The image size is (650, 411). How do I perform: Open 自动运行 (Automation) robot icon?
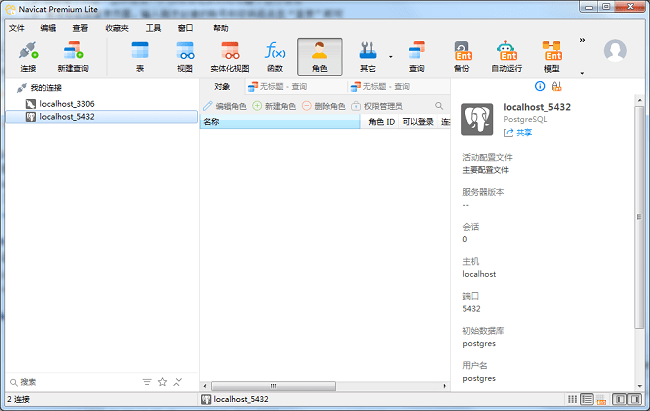(x=506, y=56)
